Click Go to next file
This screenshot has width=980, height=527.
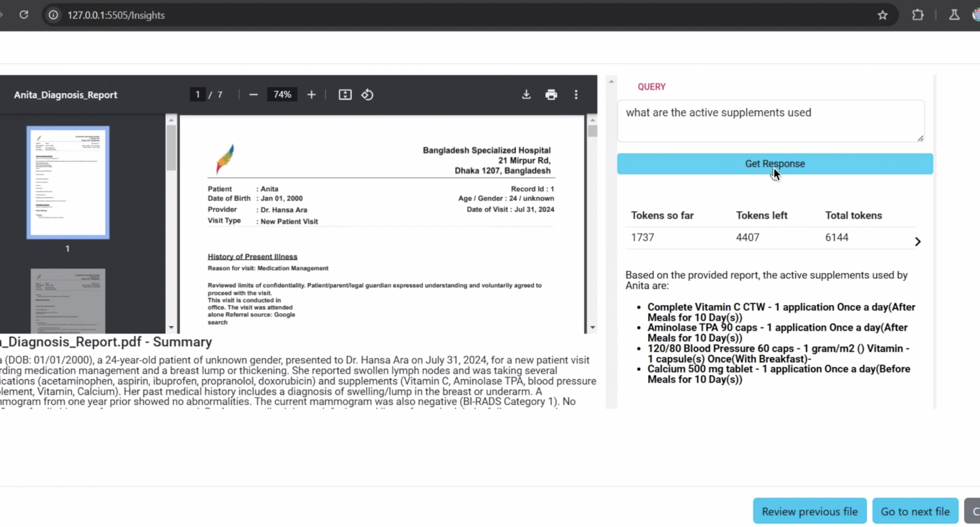point(915,511)
